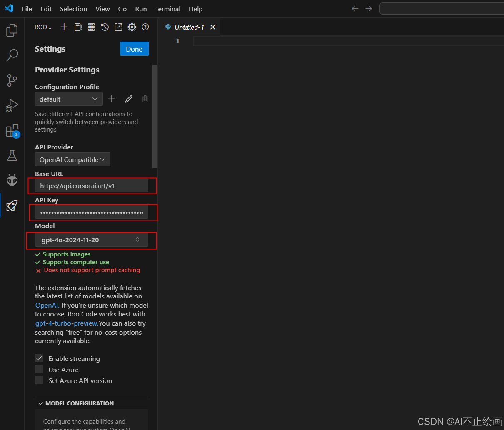Open the Go menu

pyautogui.click(x=122, y=9)
